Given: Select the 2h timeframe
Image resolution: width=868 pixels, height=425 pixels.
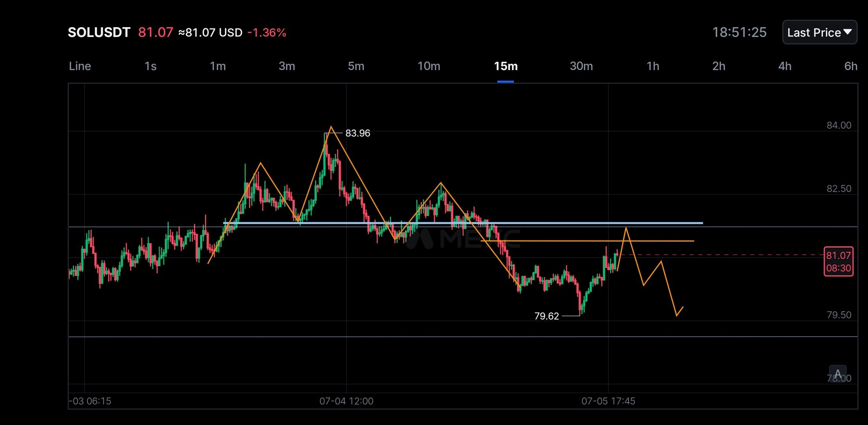Looking at the screenshot, I should [719, 66].
